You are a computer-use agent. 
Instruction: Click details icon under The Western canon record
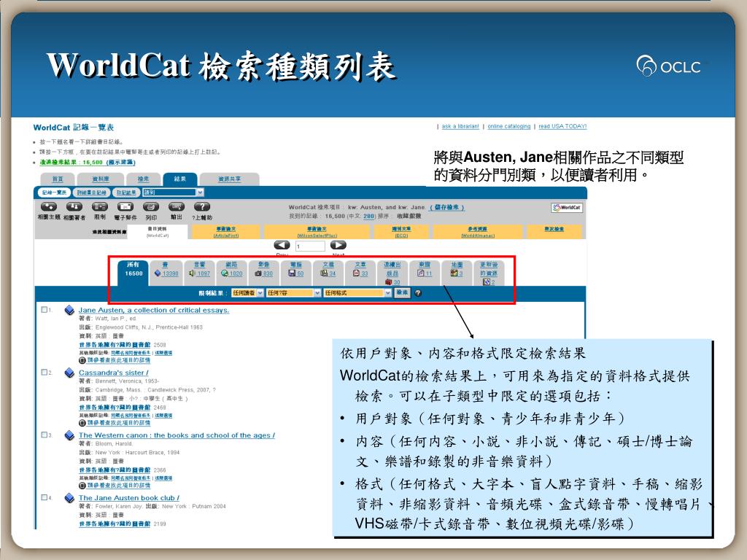pos(82,485)
